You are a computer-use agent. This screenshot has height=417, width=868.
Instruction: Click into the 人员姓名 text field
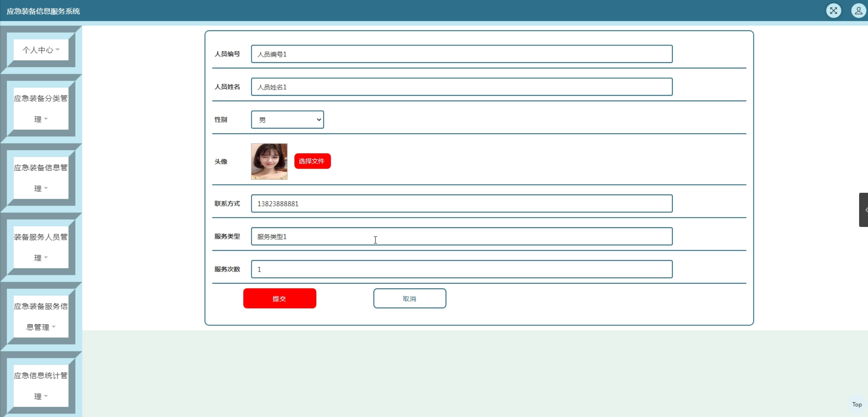point(461,87)
